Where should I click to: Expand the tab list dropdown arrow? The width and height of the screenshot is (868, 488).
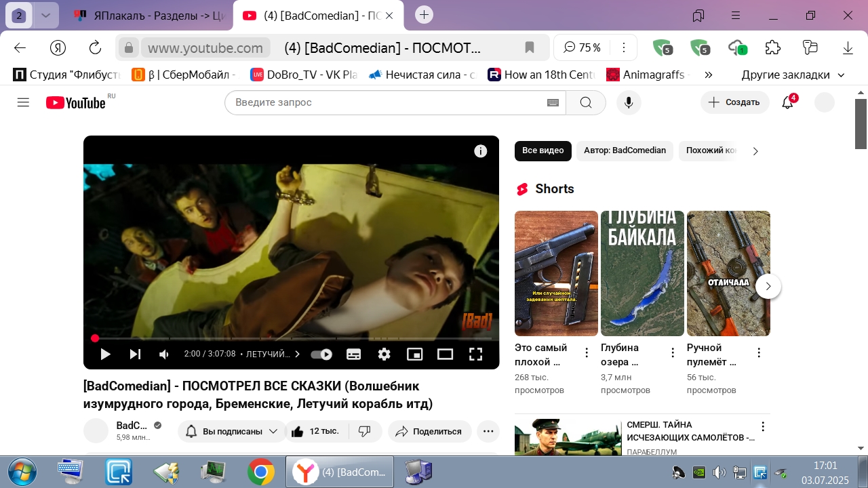tap(45, 15)
